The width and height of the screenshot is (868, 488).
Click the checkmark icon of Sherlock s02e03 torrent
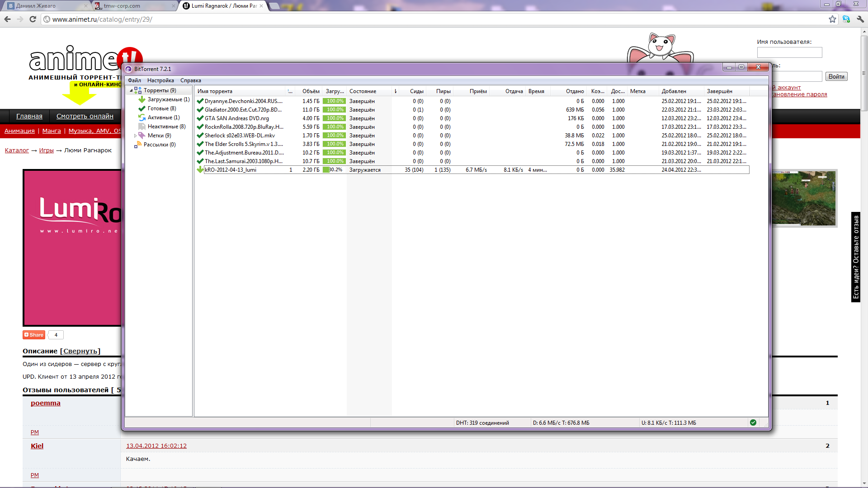200,136
